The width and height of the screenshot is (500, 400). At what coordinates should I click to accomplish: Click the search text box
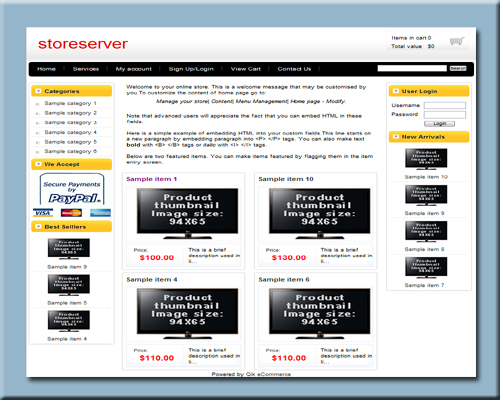tap(412, 68)
